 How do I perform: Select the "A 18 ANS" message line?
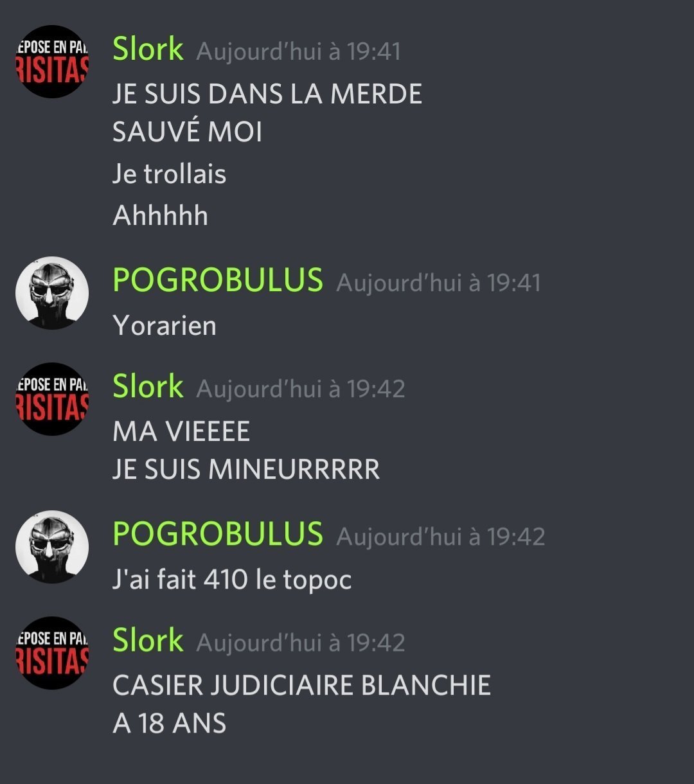[170, 724]
